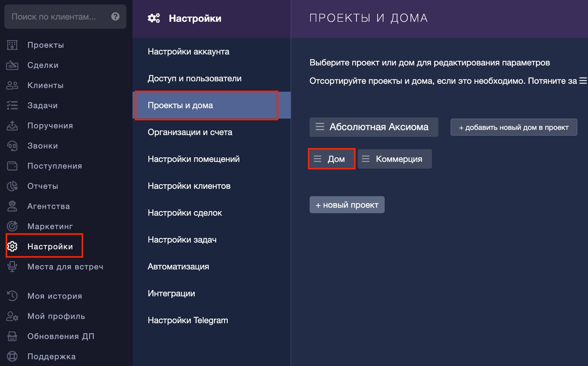Click the Поручения upload tray icon
The height and width of the screenshot is (366, 588).
(12, 126)
